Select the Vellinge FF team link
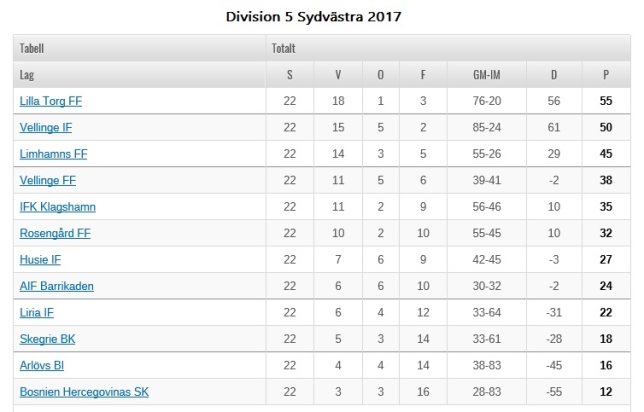The width and height of the screenshot is (644, 412). pyautogui.click(x=48, y=180)
